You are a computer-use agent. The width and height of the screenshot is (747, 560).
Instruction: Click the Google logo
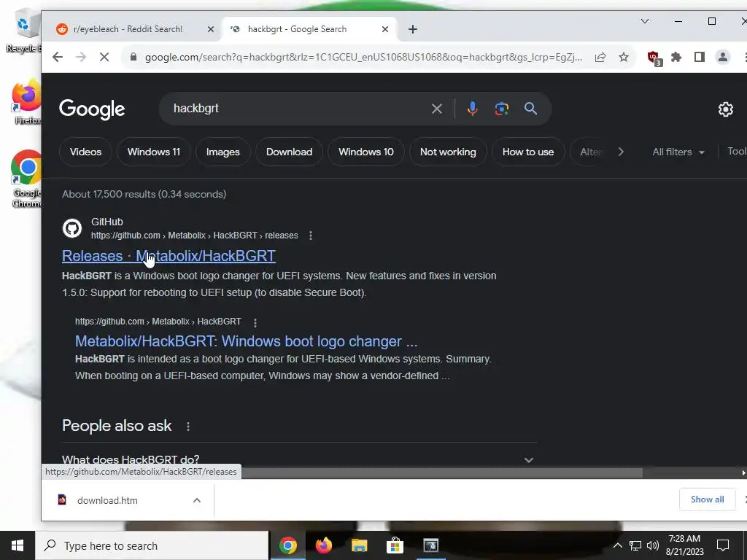92,109
